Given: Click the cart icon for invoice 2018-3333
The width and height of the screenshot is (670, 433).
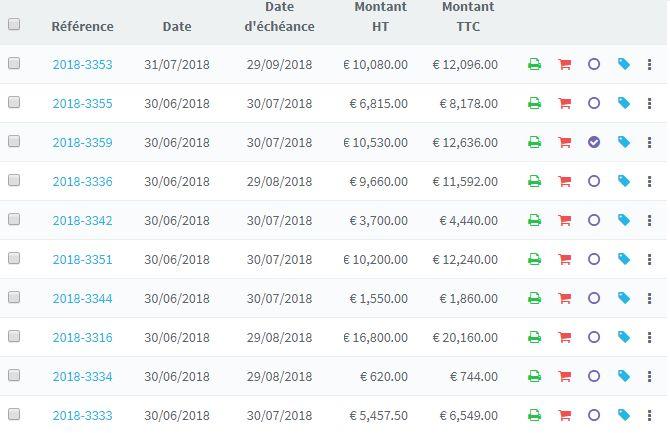Looking at the screenshot, I should click(x=564, y=416).
